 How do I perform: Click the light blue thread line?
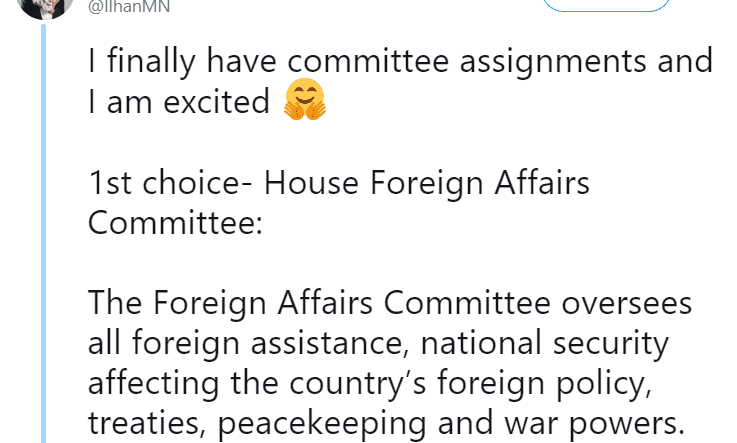(44, 233)
